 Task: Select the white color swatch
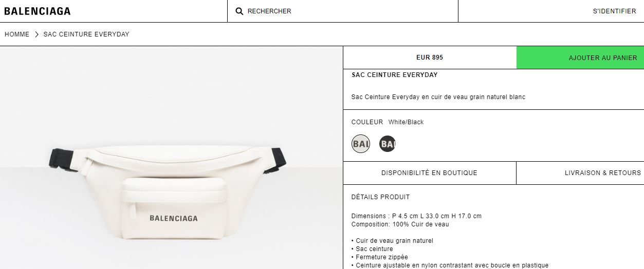click(361, 144)
